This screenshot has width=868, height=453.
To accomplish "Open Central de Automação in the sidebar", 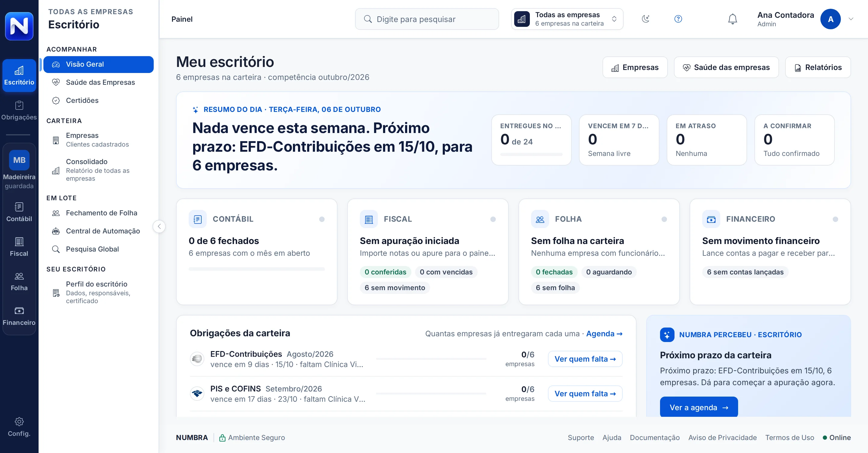I will click(98, 231).
